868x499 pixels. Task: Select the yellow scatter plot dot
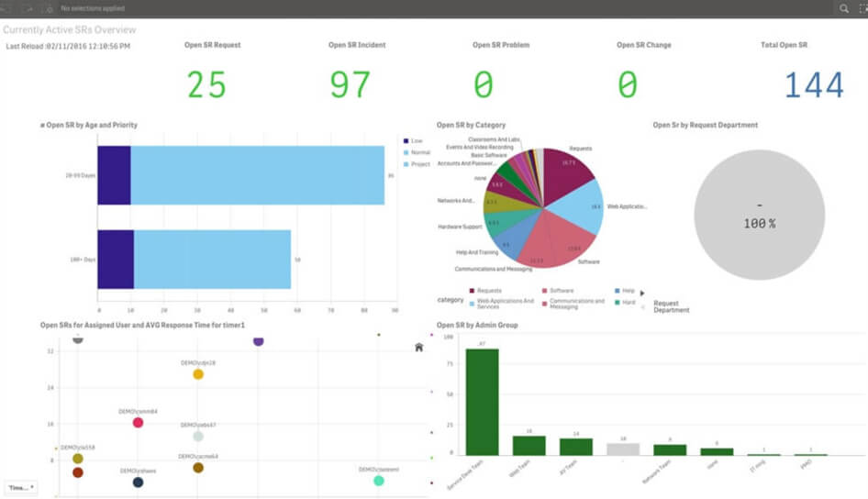coord(198,374)
